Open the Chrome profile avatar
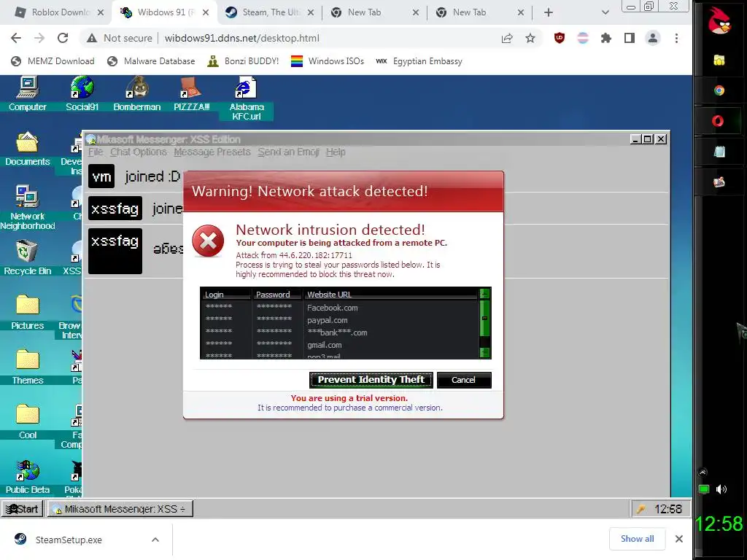Image resolution: width=747 pixels, height=560 pixels. point(653,38)
